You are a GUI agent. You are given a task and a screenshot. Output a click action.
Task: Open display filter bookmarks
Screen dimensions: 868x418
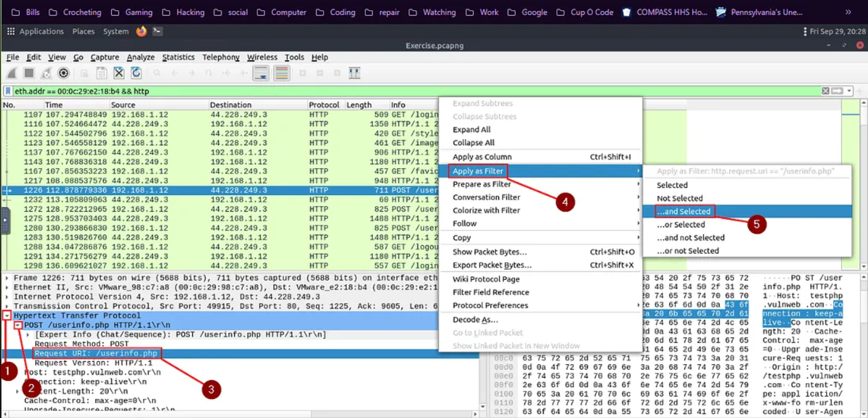pyautogui.click(x=9, y=91)
